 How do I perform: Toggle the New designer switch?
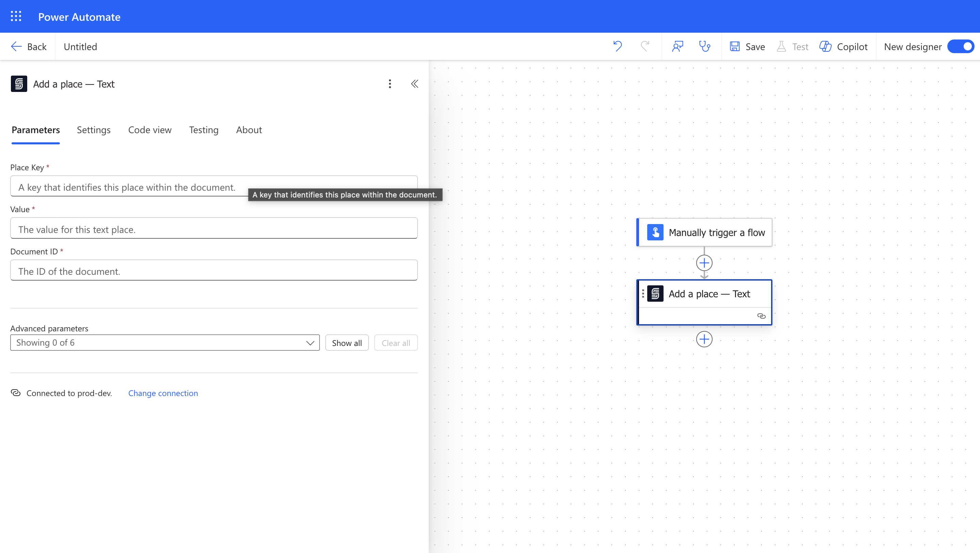pyautogui.click(x=961, y=46)
